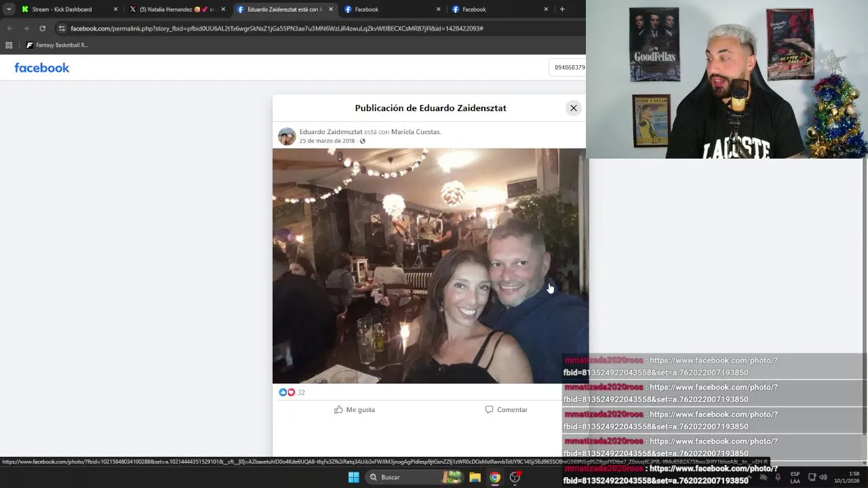Open the network status tray icon

[812, 477]
